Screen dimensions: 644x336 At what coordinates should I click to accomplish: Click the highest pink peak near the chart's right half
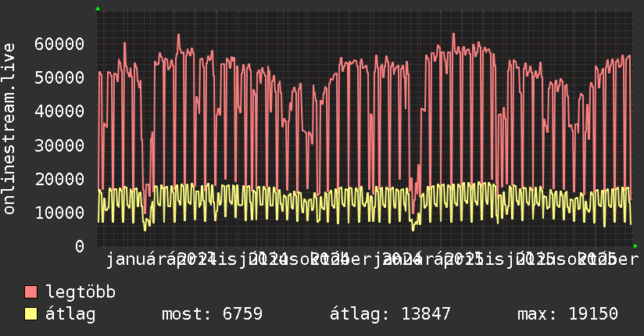453,34
